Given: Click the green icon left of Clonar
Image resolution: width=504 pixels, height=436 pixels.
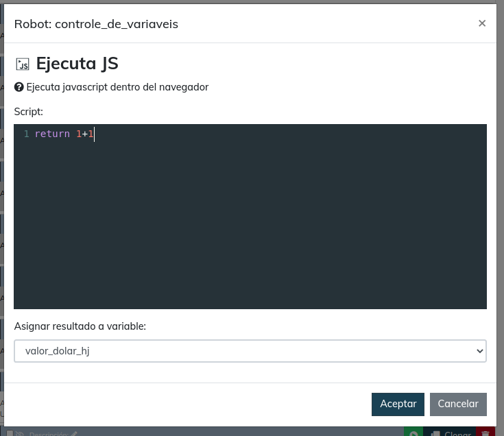Looking at the screenshot, I should click(413, 432).
